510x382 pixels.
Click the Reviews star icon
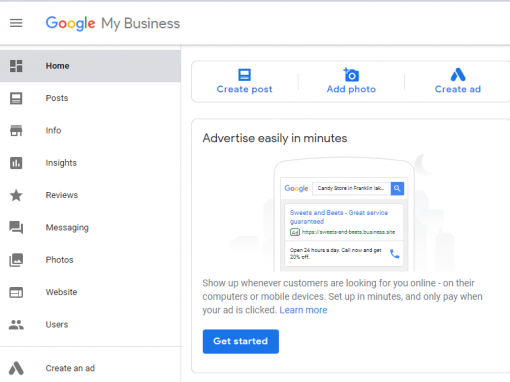pos(16,195)
